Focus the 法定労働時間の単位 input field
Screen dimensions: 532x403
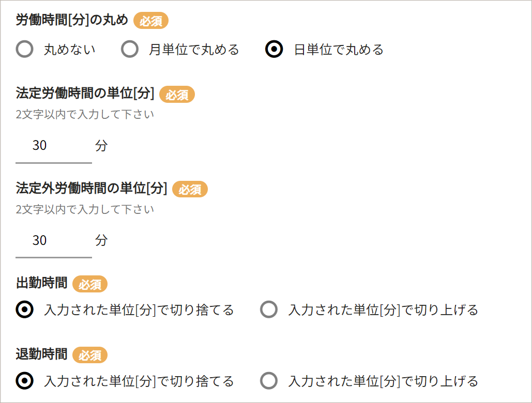click(x=53, y=146)
